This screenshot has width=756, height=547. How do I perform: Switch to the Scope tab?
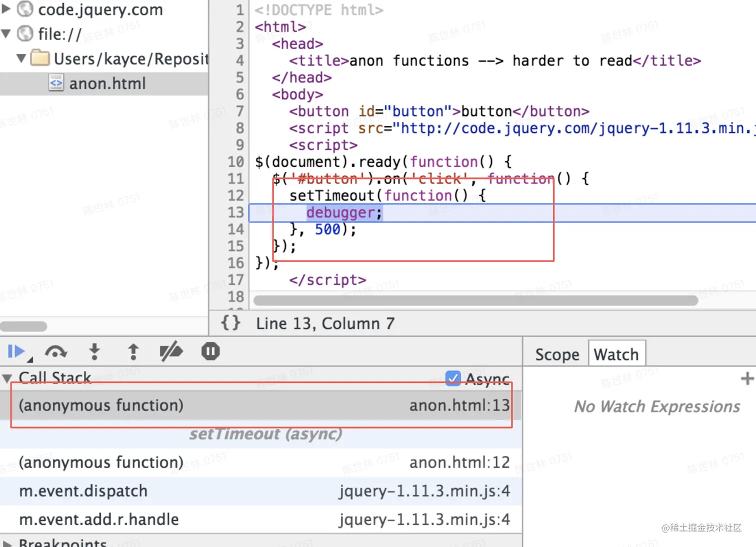(557, 354)
